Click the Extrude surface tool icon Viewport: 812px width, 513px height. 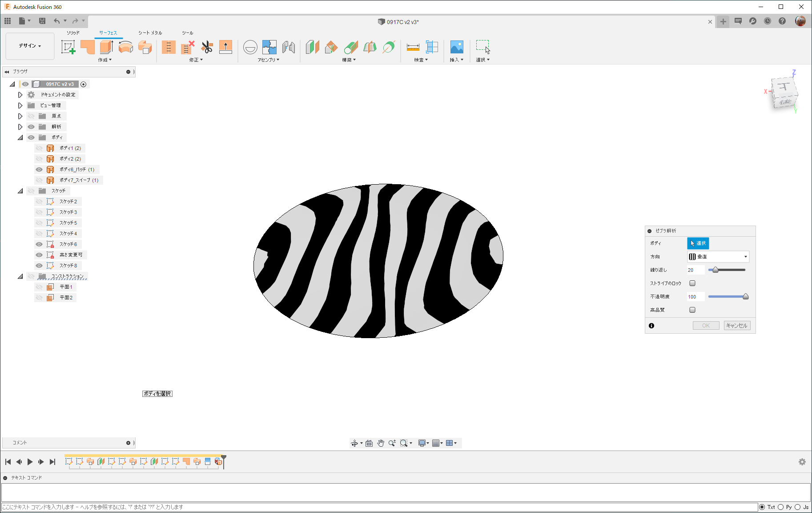107,47
